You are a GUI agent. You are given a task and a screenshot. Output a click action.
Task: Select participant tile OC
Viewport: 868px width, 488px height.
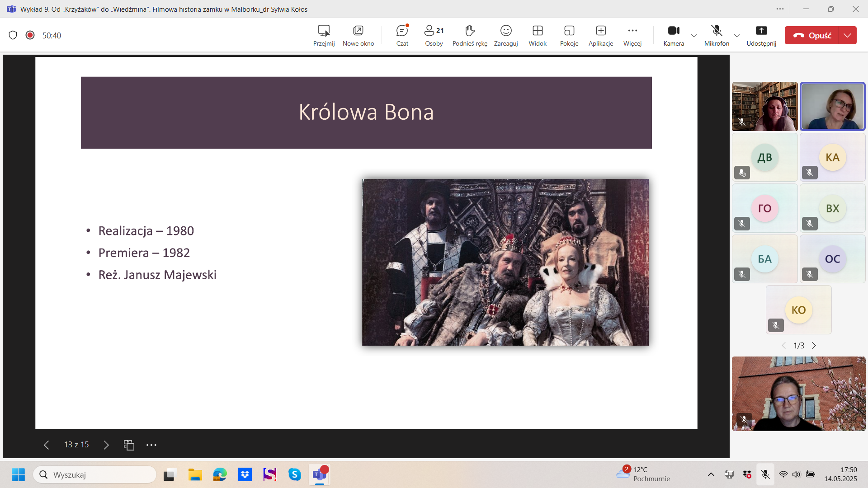[x=833, y=259]
